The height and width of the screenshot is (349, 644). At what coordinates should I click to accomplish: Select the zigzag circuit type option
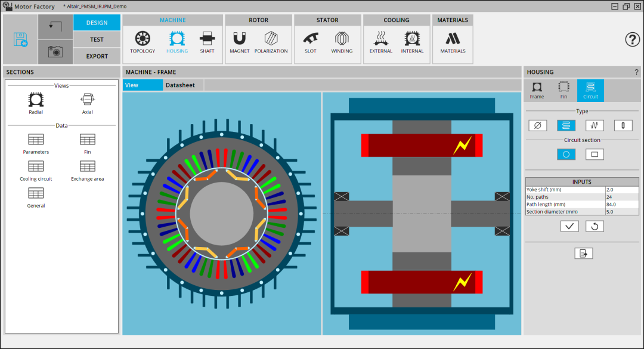[x=595, y=125]
